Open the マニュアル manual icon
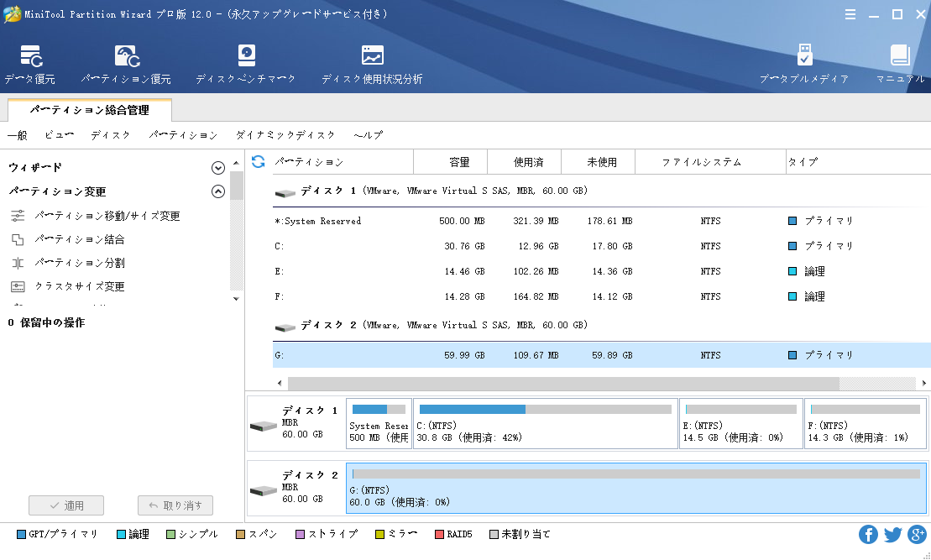 900,65
